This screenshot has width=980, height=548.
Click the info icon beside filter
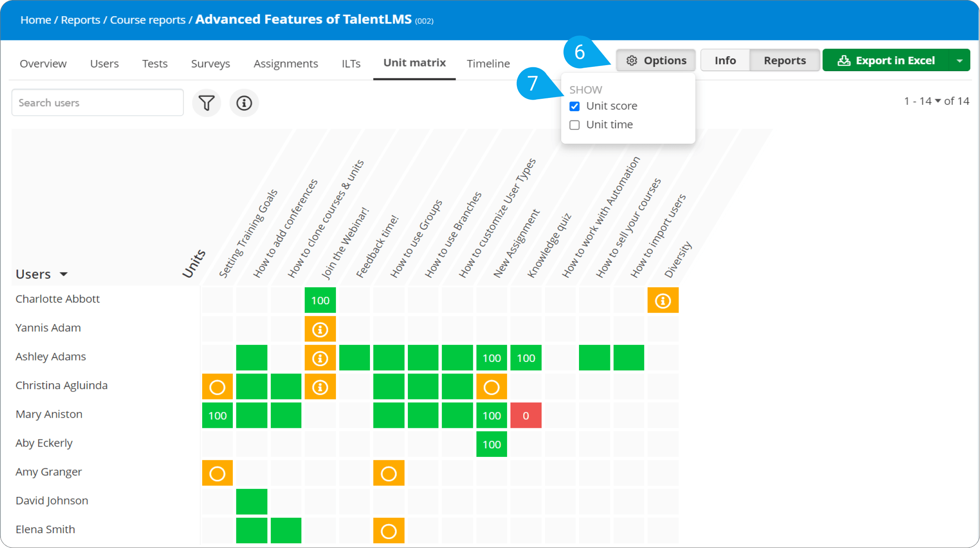click(x=244, y=103)
